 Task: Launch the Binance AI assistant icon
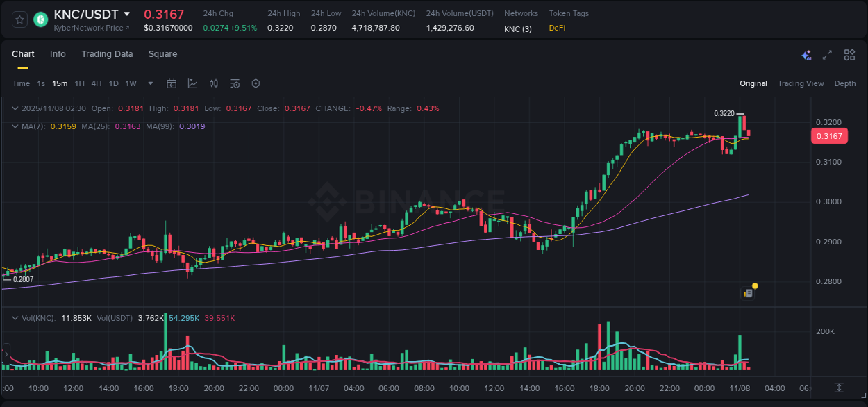tap(806, 54)
